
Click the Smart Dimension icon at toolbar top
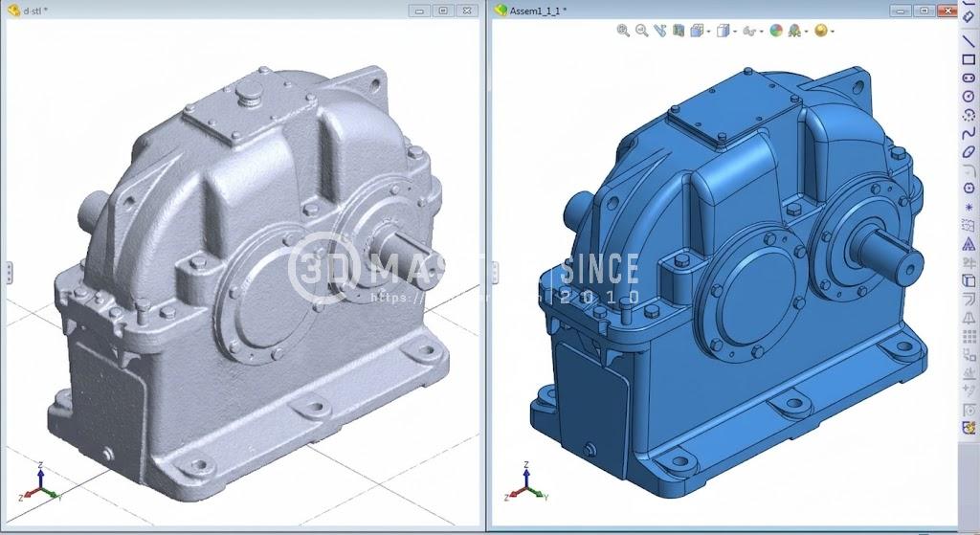(969, 15)
